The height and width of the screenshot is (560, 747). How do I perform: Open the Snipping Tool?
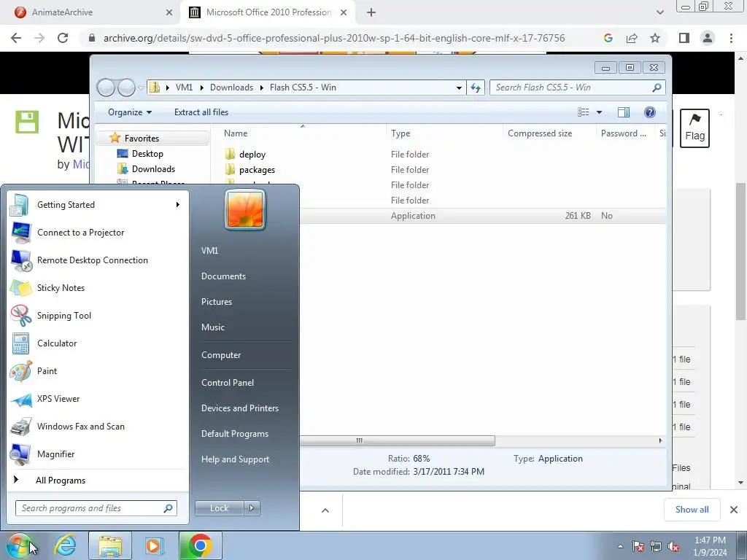coord(97,315)
